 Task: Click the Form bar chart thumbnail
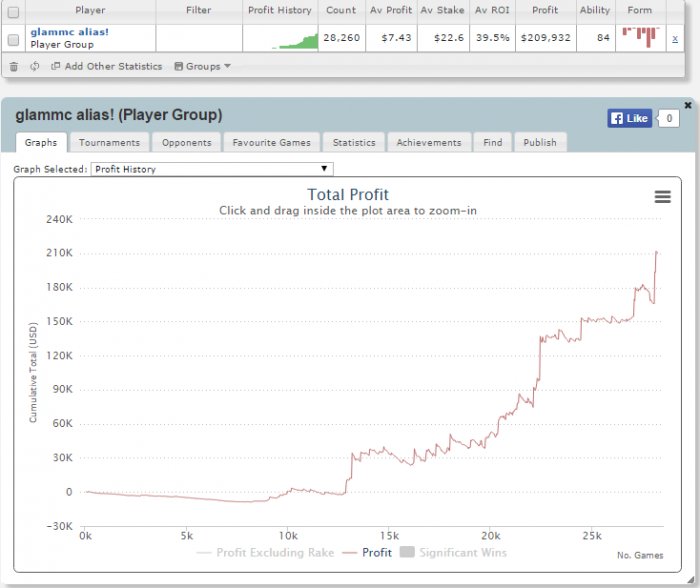641,38
